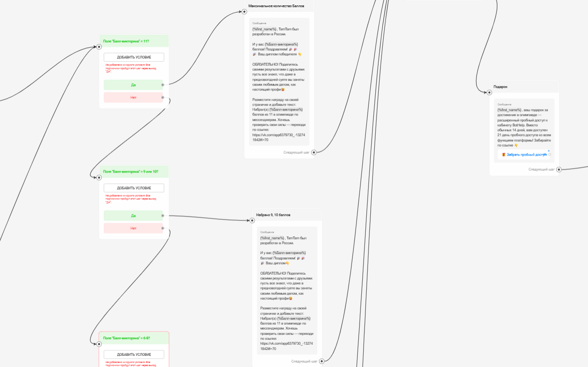
Task: Click the input connector of "Набрано 9, 10 баллов"
Action: coord(252,220)
